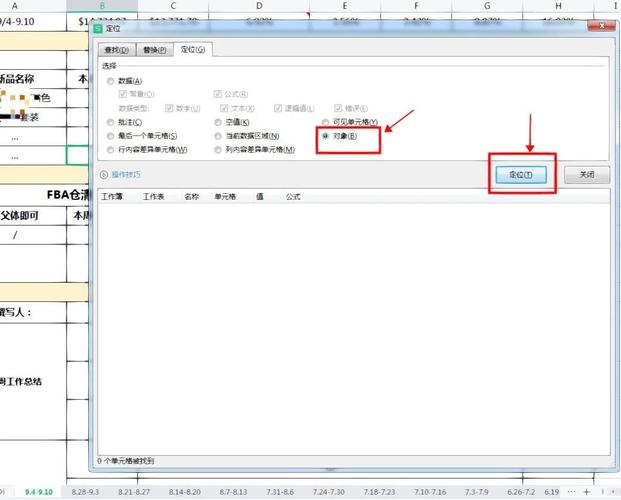The width and height of the screenshot is (621, 500).
Task: Switch to the 查找(D) tab
Action: point(116,50)
